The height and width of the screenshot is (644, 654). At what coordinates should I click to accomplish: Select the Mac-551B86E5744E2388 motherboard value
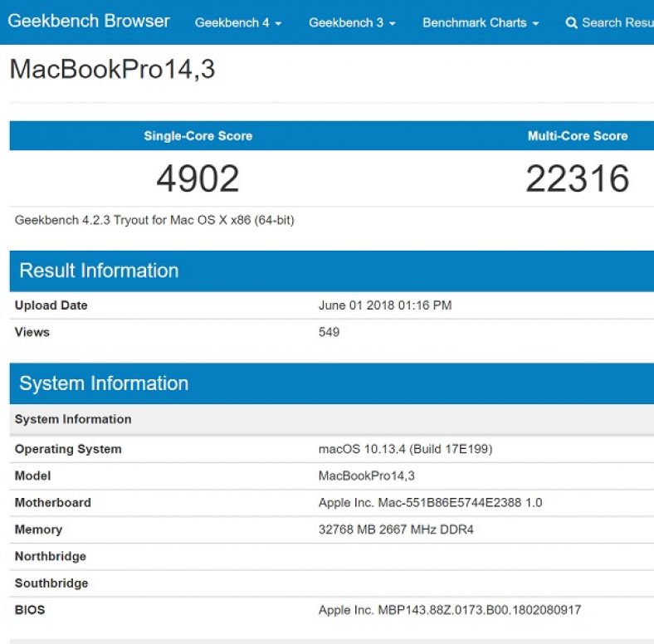(x=431, y=503)
